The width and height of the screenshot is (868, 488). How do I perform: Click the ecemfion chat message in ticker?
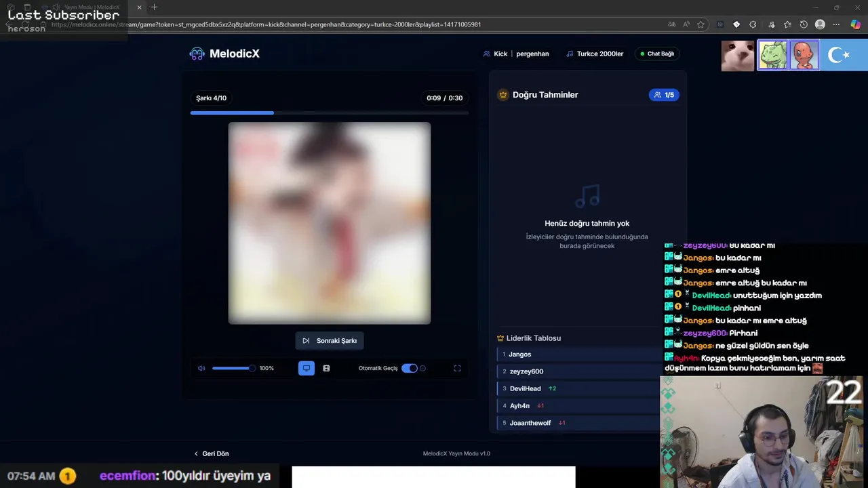pos(185,476)
